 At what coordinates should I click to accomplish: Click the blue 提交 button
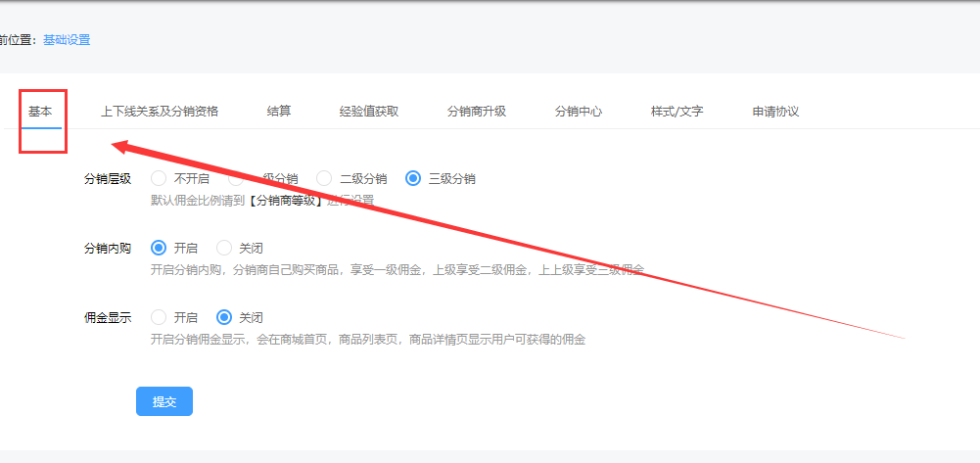pos(164,401)
